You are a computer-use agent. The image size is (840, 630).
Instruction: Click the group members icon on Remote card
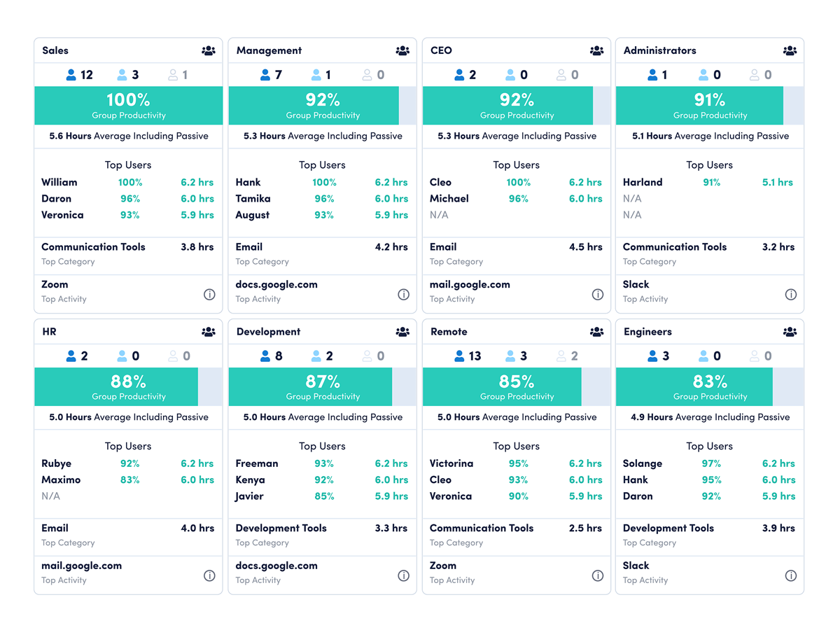(x=596, y=332)
